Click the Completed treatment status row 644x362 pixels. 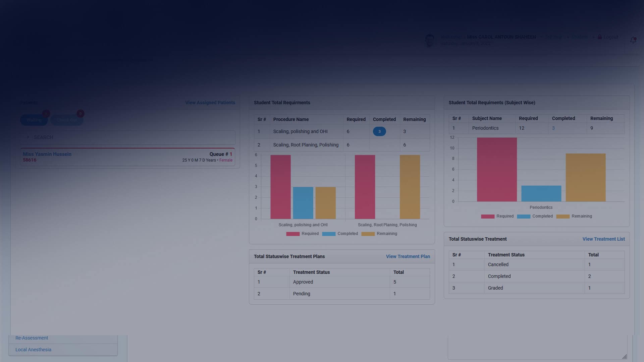[537, 276]
